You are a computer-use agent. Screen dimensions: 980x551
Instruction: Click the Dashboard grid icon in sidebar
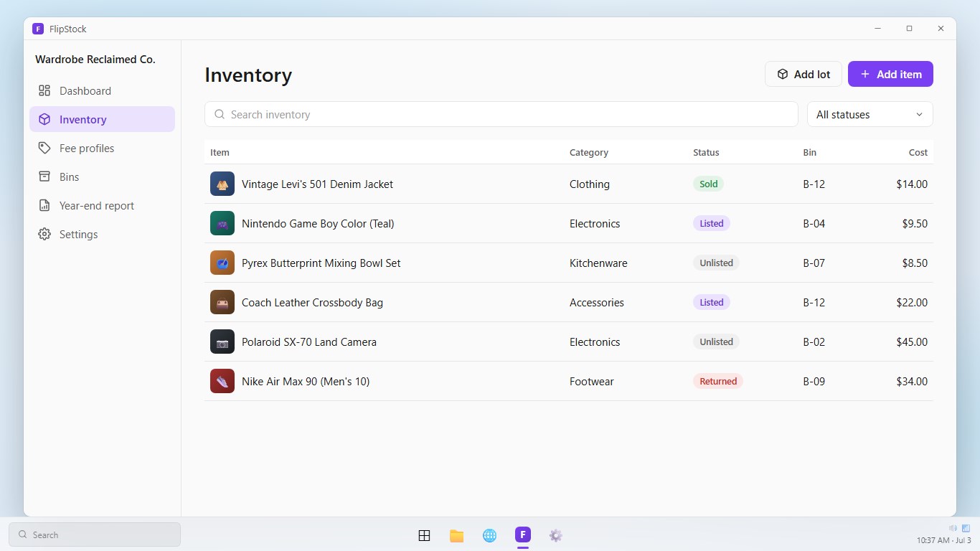coord(44,90)
